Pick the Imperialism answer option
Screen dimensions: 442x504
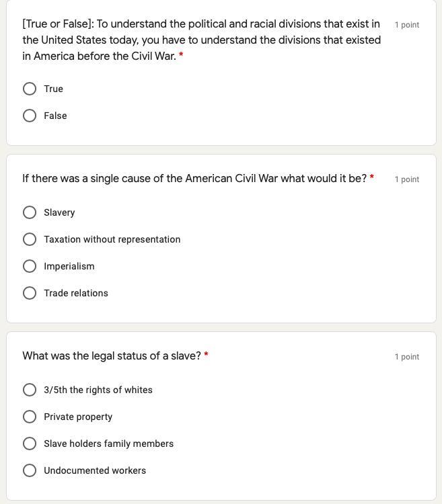pyautogui.click(x=30, y=266)
